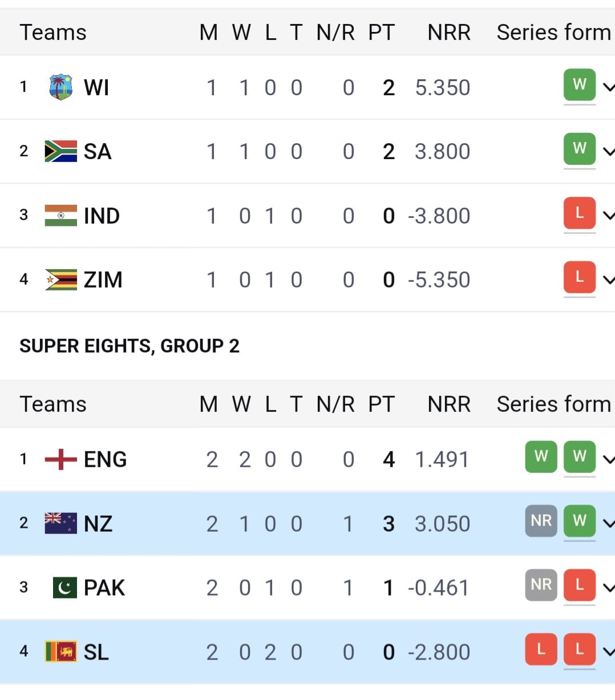Click PAK's grey NR form badge
The width and height of the screenshot is (615, 700).
pos(541,584)
